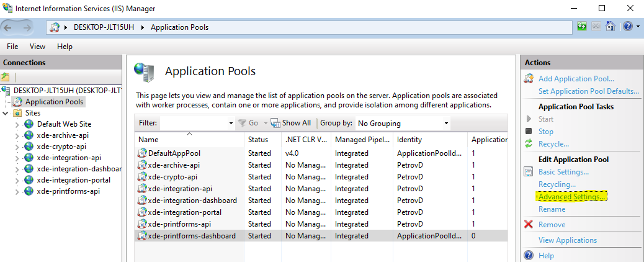Viewport: 644px width, 262px height.
Task: Select Application Pools in Connections tree
Action: 54,102
